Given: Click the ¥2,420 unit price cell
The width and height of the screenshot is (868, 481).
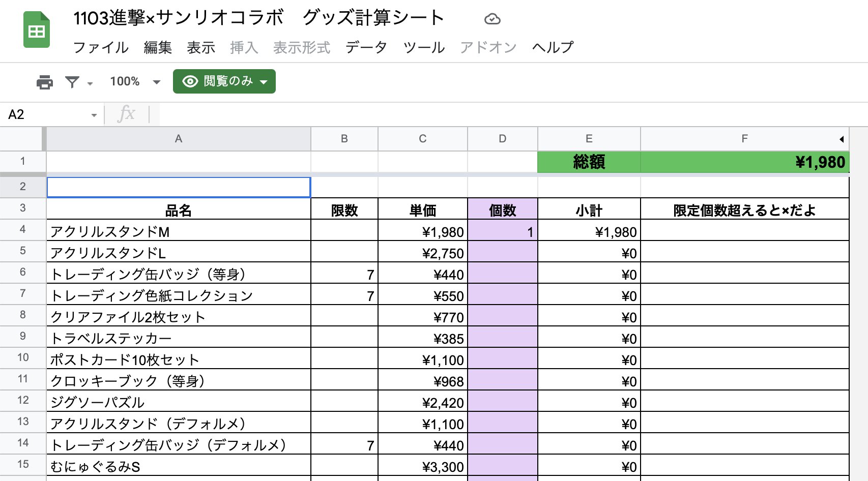Looking at the screenshot, I should point(423,401).
